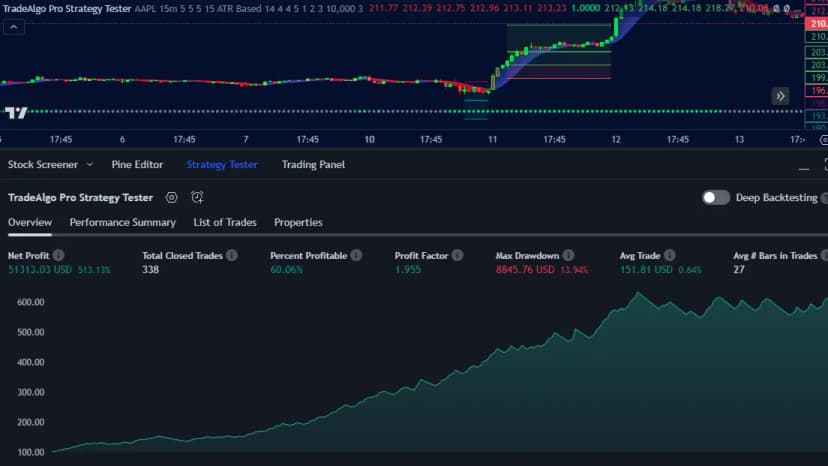Open the Performance Summary tab
The image size is (828, 466).
[123, 222]
